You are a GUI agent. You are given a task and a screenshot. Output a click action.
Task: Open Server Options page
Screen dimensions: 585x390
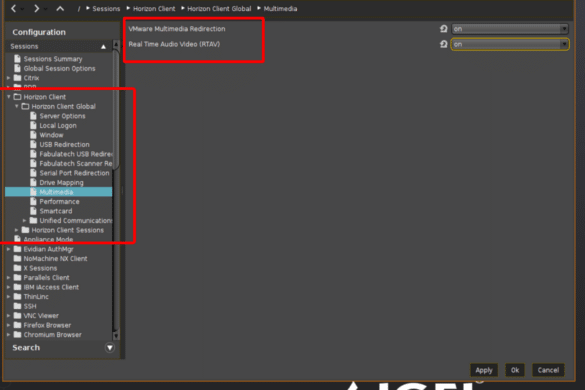62,116
